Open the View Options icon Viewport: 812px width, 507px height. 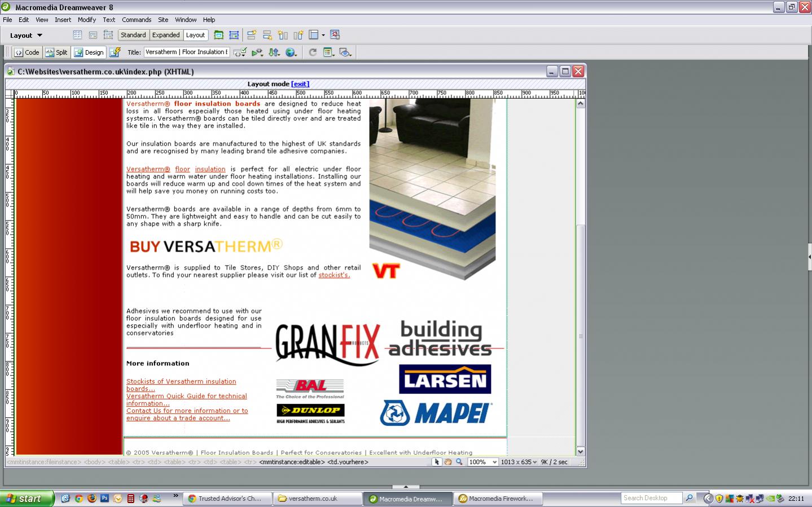coord(328,52)
